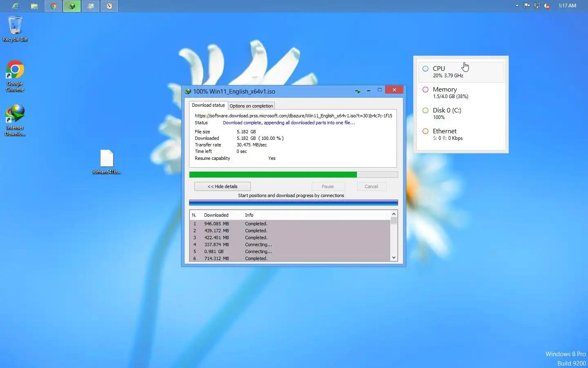Click Internet Download Manager taskbar button
Image resolution: width=588 pixels, height=368 pixels.
click(72, 6)
